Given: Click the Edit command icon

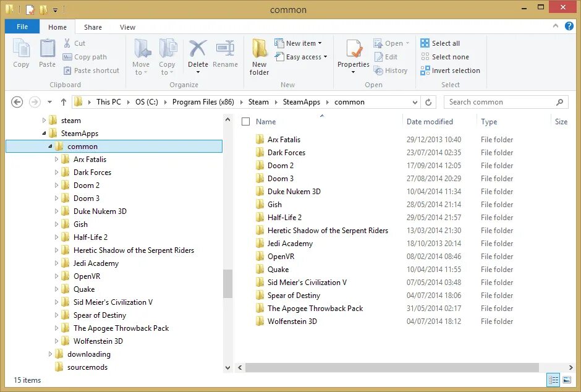Looking at the screenshot, I should [378, 57].
